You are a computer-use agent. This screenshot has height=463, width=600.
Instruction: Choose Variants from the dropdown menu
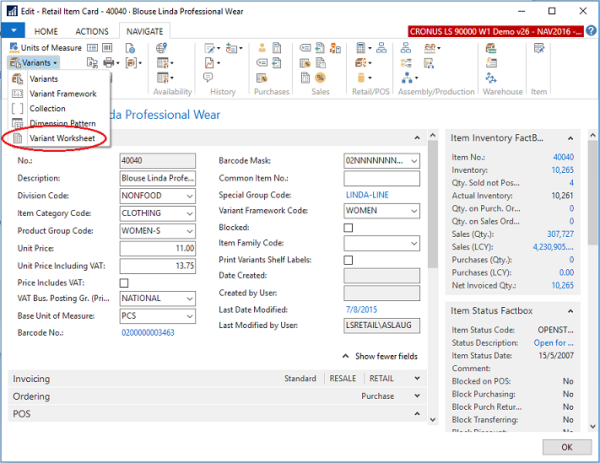pos(59,79)
